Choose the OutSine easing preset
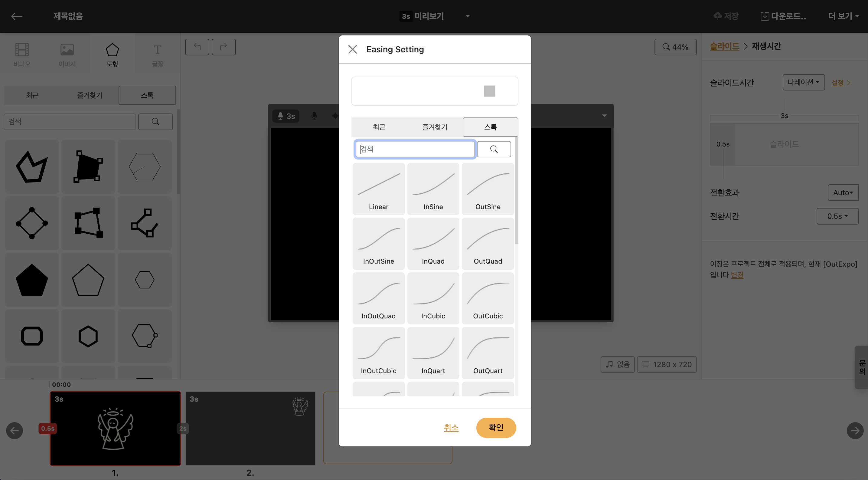The image size is (868, 480). (488, 189)
